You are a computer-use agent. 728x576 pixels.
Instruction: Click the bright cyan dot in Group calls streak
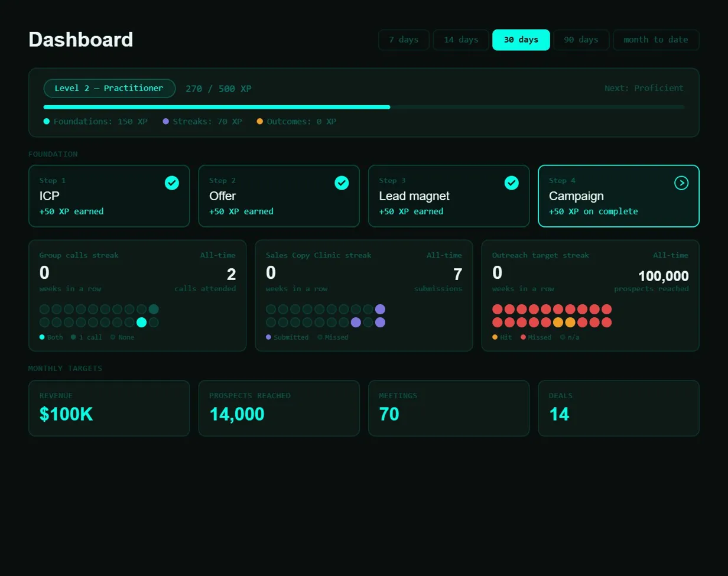coord(141,323)
